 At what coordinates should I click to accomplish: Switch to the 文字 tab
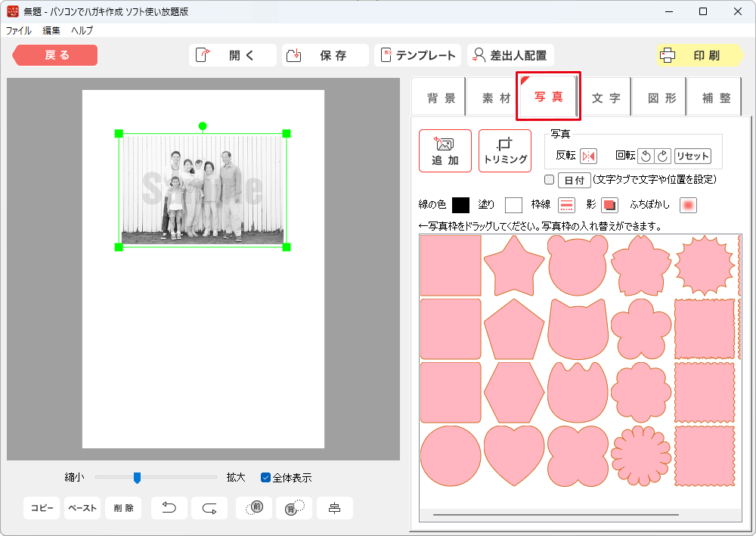coord(606,98)
